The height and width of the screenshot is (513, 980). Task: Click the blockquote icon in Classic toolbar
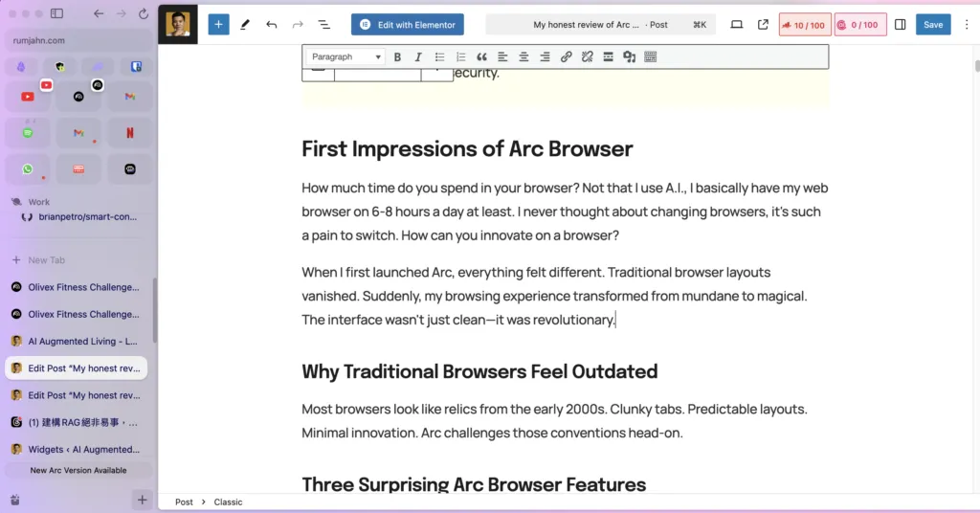481,57
